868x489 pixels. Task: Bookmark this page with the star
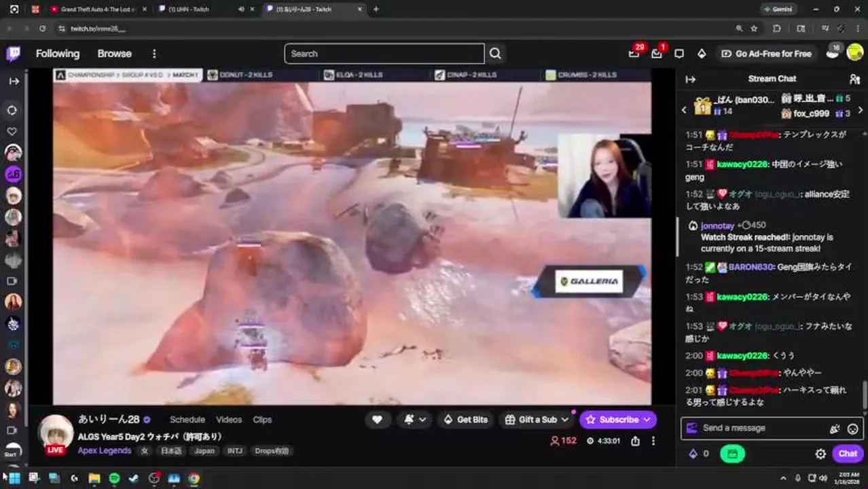pyautogui.click(x=754, y=29)
